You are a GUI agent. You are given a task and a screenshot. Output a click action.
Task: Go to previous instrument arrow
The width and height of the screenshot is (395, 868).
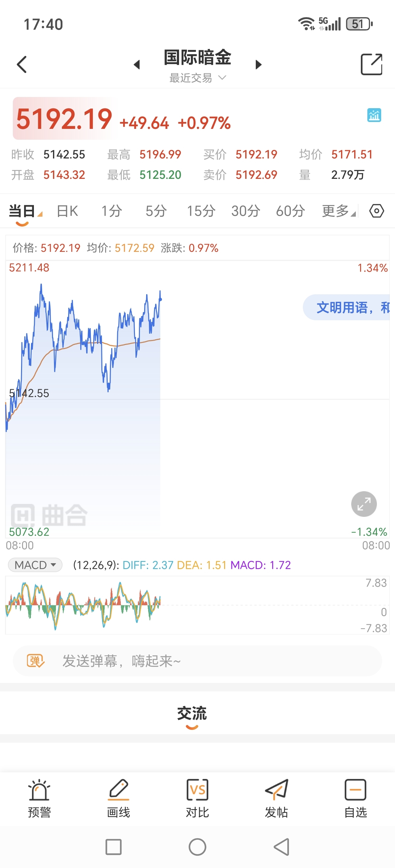click(137, 64)
